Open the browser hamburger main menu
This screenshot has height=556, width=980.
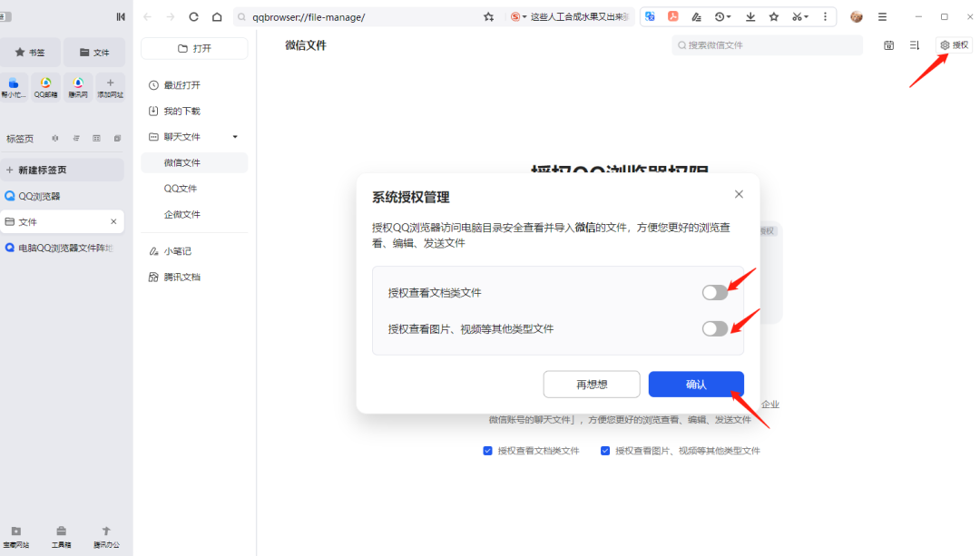(x=883, y=17)
